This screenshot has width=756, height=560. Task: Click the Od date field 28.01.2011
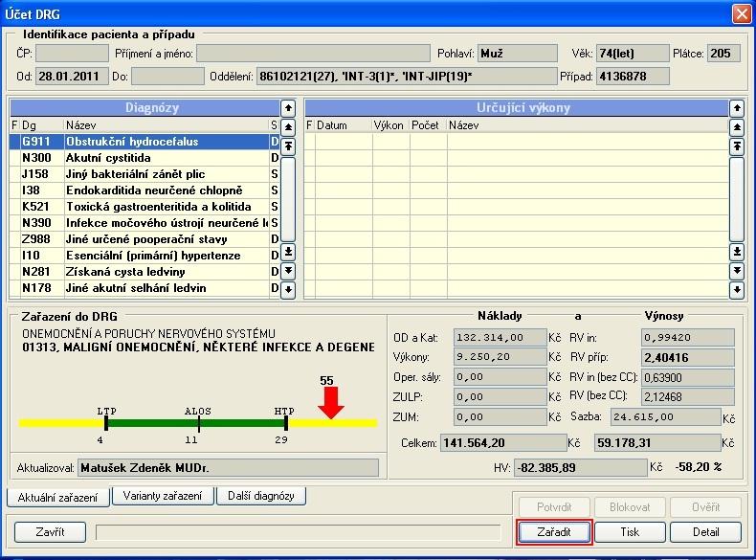point(73,77)
